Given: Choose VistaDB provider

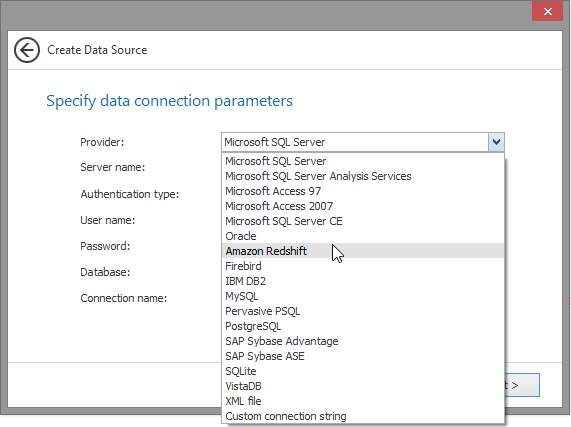Looking at the screenshot, I should tap(363, 386).
